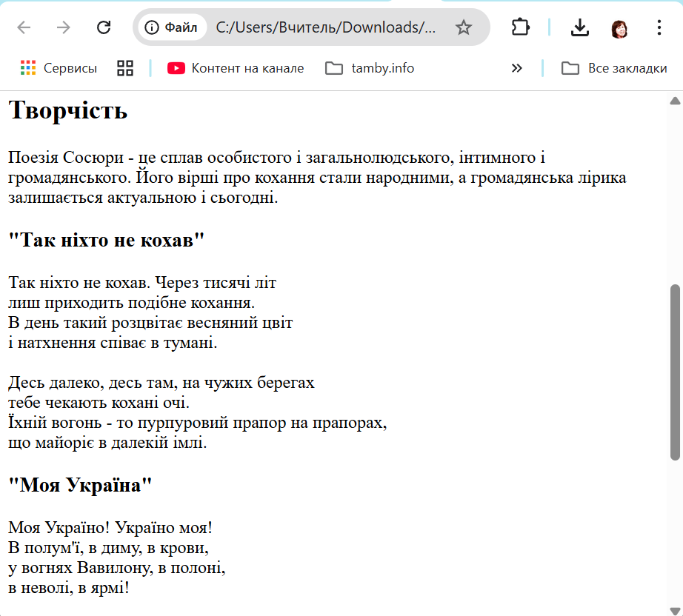Open the Extensions puzzle icon
This screenshot has height=616, width=683.
point(521,27)
